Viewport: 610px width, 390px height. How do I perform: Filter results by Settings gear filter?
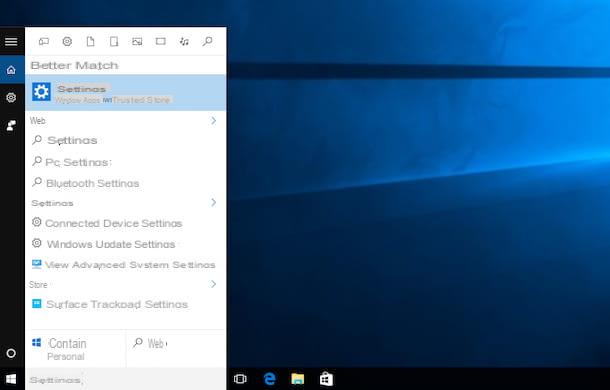point(67,41)
